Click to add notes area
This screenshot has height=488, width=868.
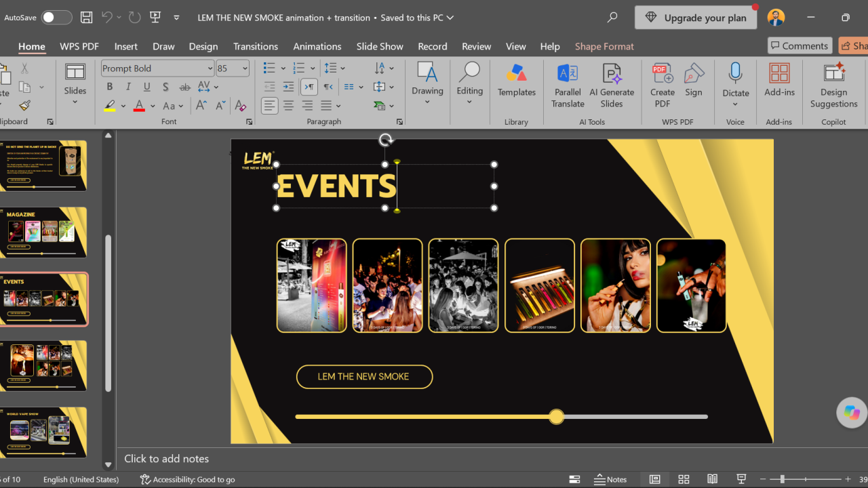(x=167, y=459)
